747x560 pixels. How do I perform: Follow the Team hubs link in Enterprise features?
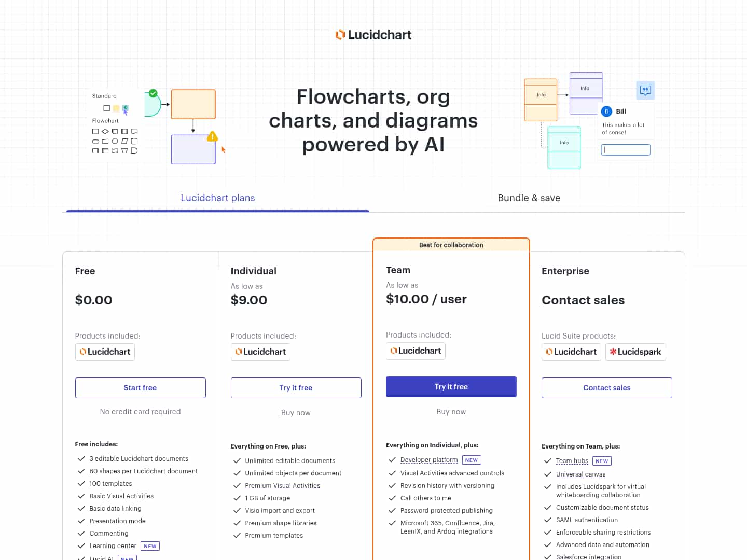(x=572, y=460)
